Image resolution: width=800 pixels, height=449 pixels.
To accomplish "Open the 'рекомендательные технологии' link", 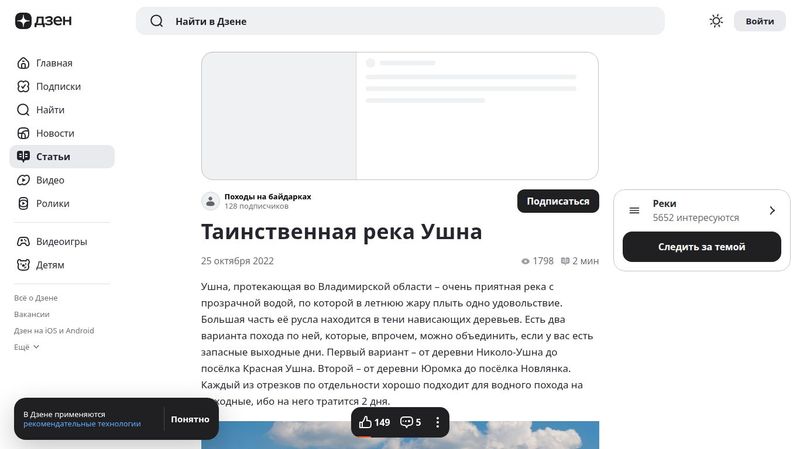I will [82, 424].
